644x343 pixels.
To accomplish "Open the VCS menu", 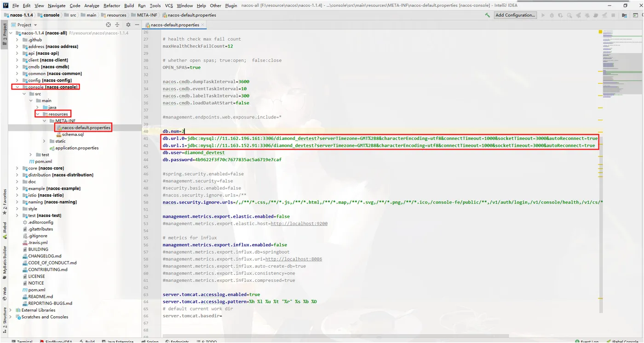I will point(169,6).
